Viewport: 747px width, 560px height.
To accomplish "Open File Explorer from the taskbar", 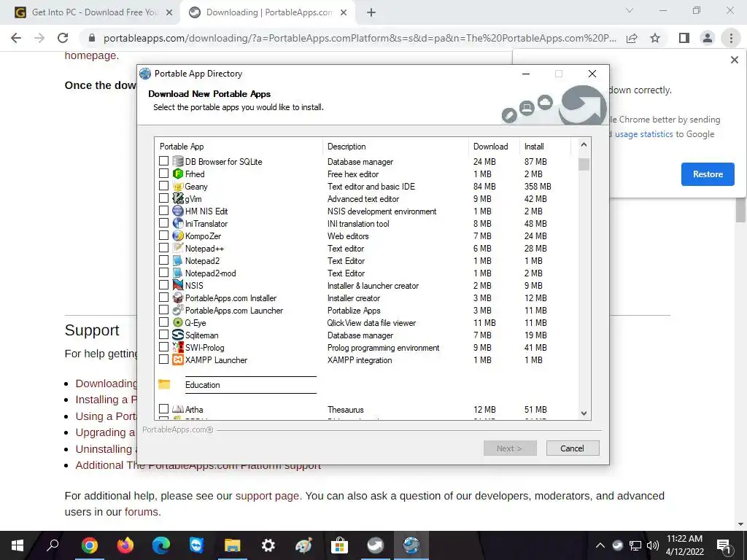I will click(x=233, y=545).
